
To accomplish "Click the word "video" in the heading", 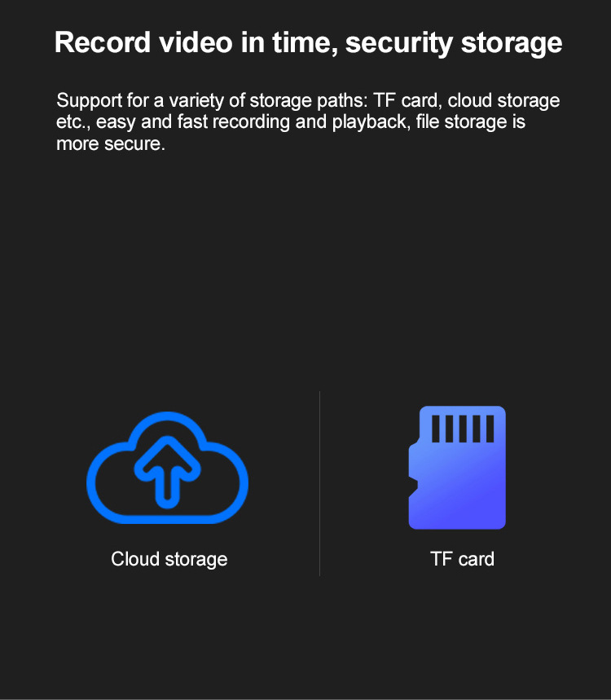I will 196,42.
